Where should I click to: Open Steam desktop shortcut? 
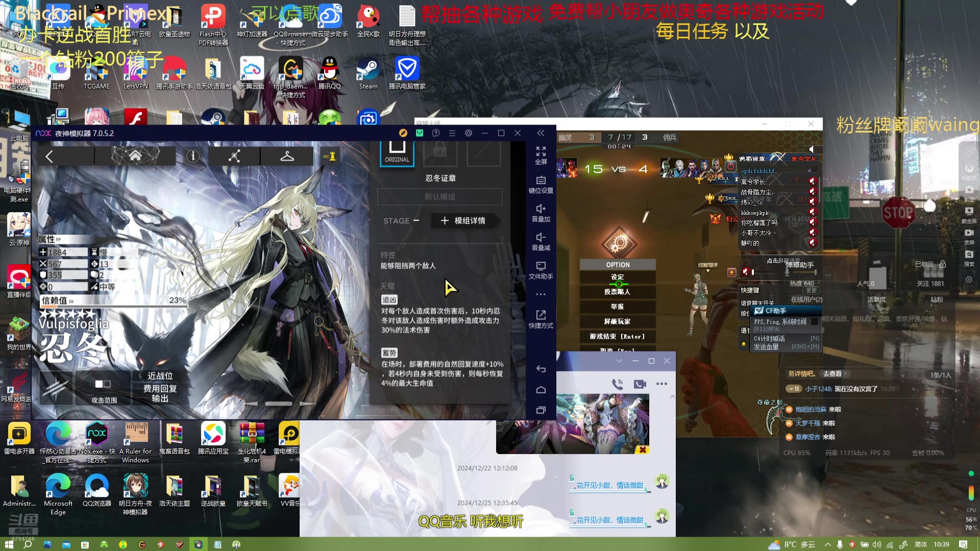pyautogui.click(x=368, y=72)
